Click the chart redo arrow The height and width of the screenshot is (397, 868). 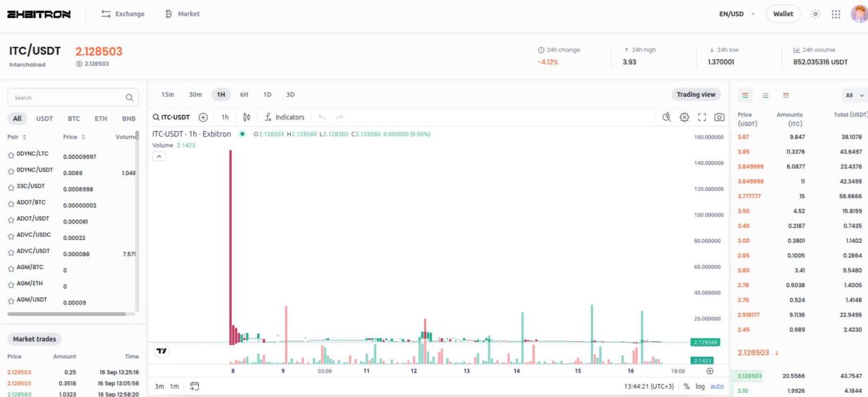pos(339,117)
